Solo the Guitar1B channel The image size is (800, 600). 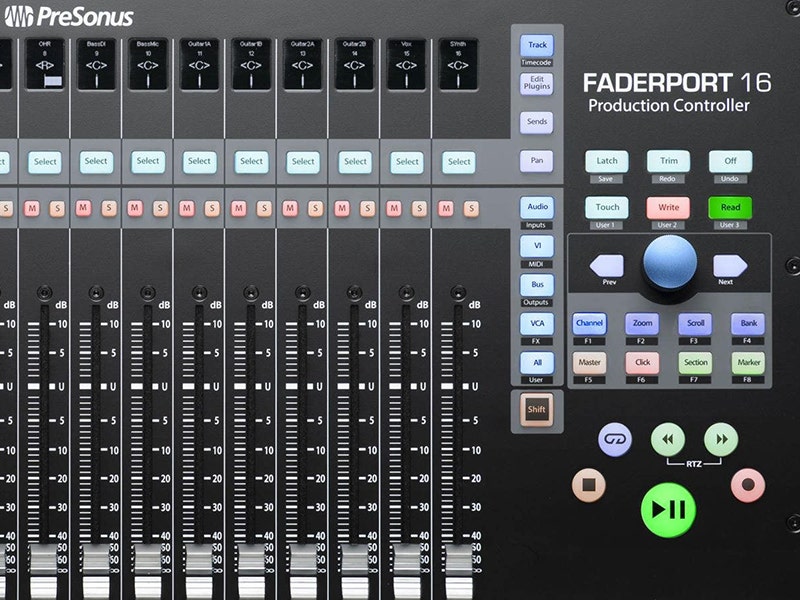[264, 208]
